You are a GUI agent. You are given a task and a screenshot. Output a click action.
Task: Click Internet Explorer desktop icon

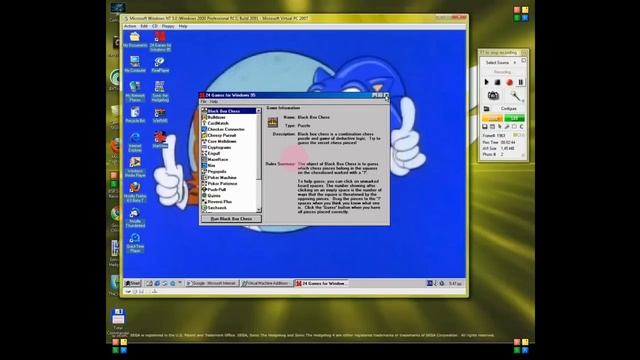(x=135, y=142)
